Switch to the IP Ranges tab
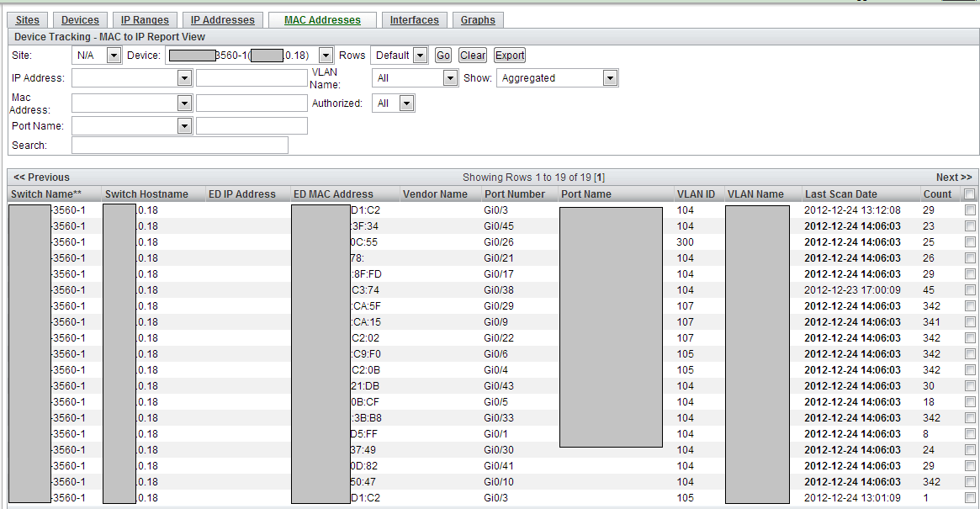Viewport: 980px width, 509px height. click(x=145, y=19)
